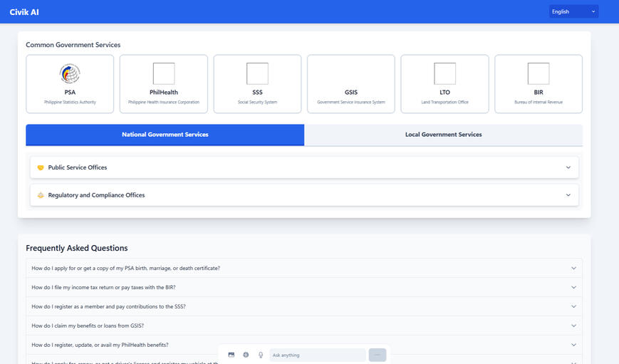Screen dimensions: 619x364
Task: Click the Civik AI logo text
Action: pyautogui.click(x=24, y=11)
